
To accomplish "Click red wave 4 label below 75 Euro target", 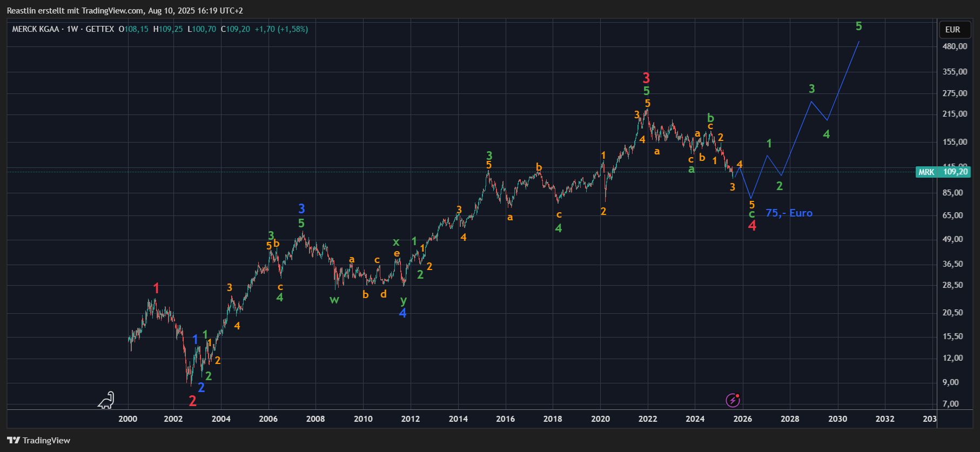I will (x=752, y=226).
